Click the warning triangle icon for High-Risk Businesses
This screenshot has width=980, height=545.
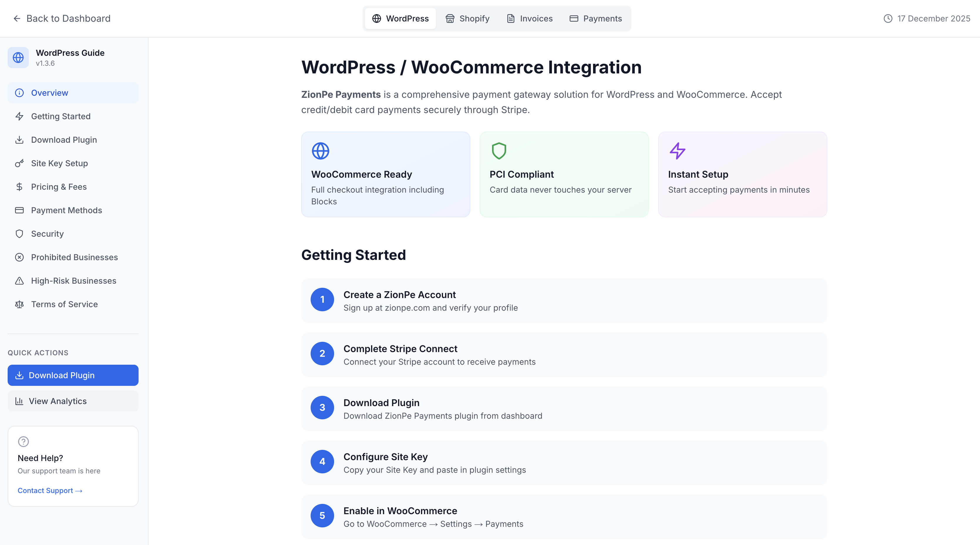click(x=19, y=281)
